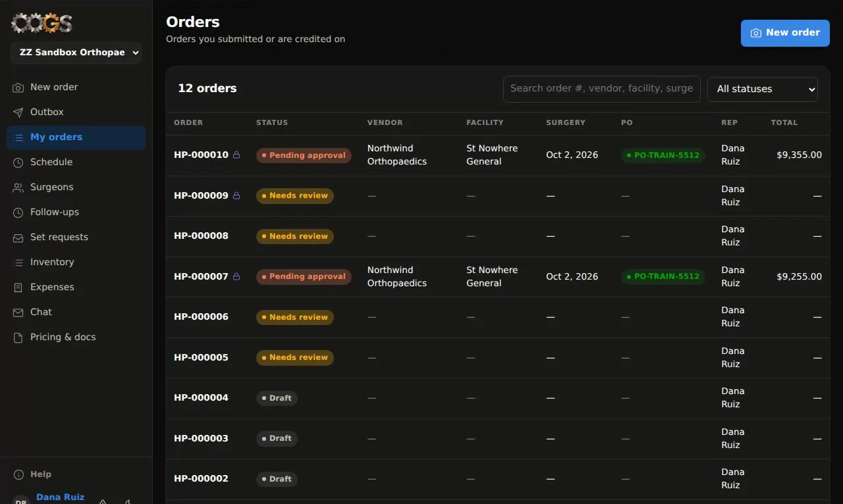The image size is (843, 504).
Task: Click the lock icon next to HP-000010
Action: [236, 155]
